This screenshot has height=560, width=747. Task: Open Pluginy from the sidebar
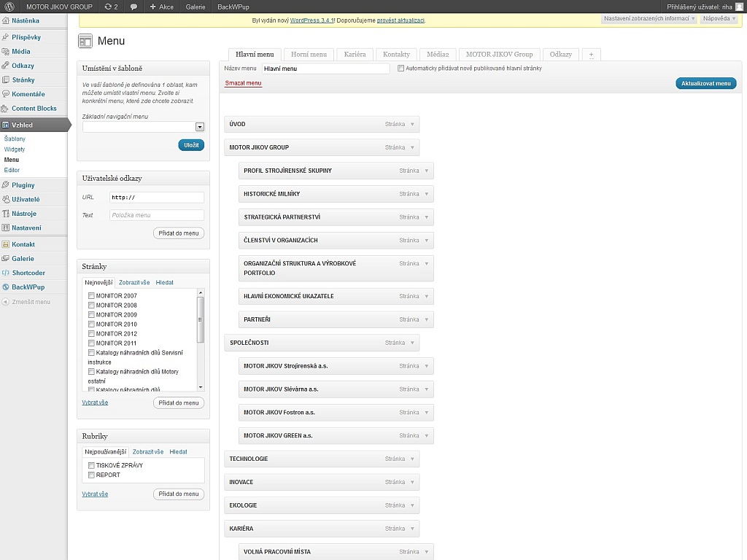[x=23, y=185]
